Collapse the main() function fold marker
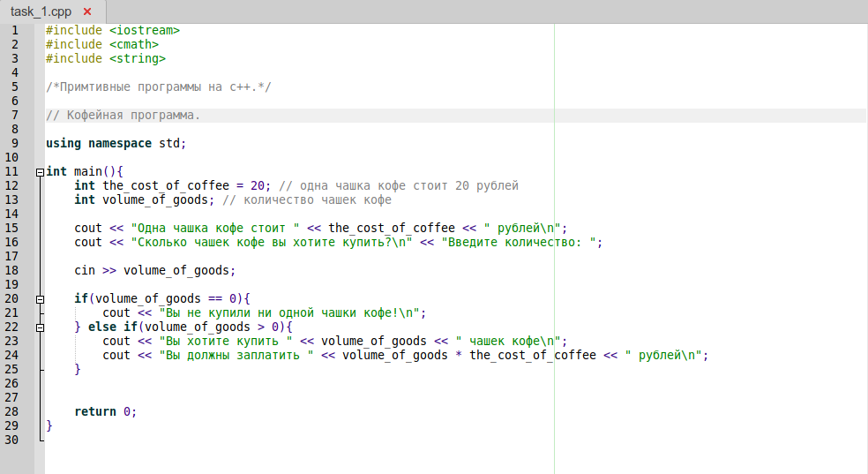 (40, 172)
